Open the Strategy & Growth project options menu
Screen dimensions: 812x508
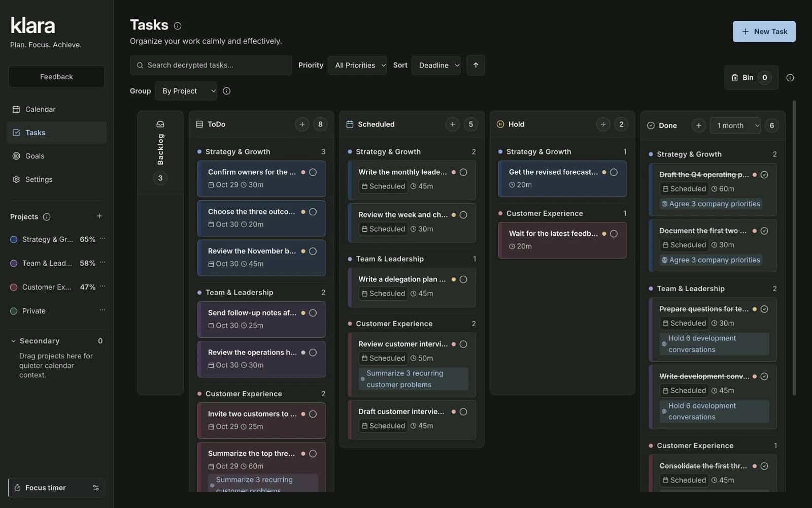(103, 239)
